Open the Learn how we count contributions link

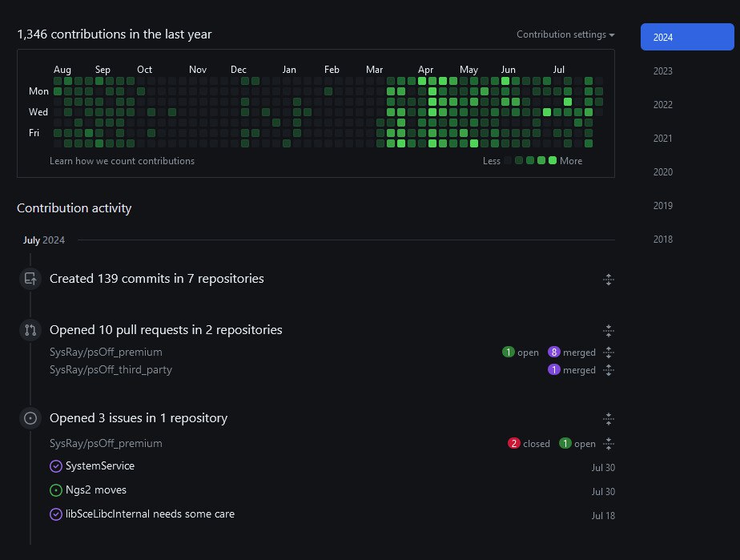pos(122,161)
